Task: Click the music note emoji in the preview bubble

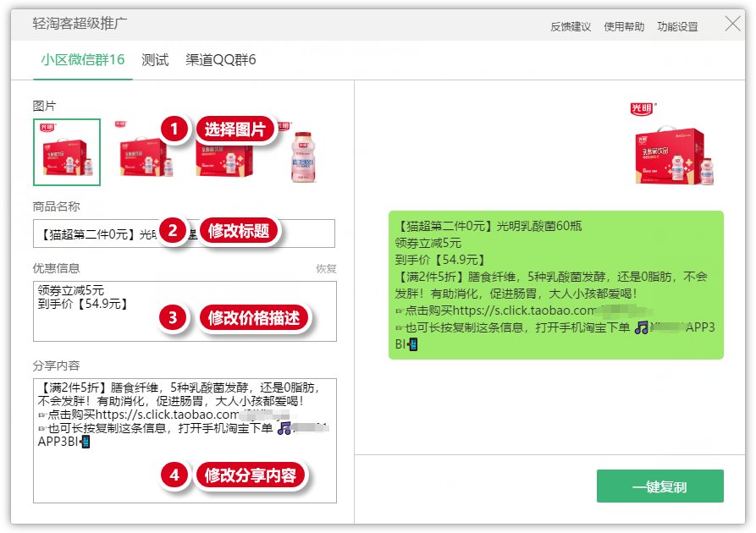Action: [x=641, y=328]
